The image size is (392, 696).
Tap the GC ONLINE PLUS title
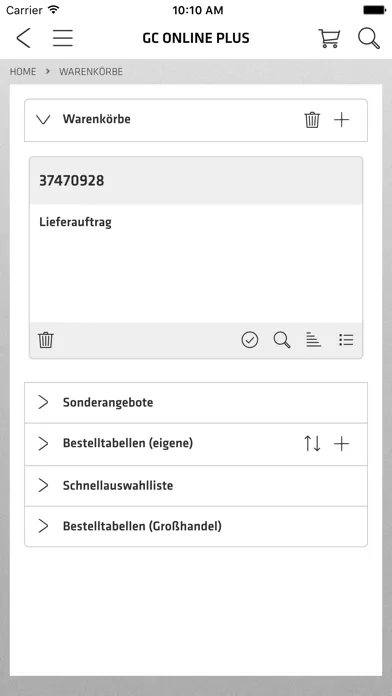pyautogui.click(x=196, y=38)
